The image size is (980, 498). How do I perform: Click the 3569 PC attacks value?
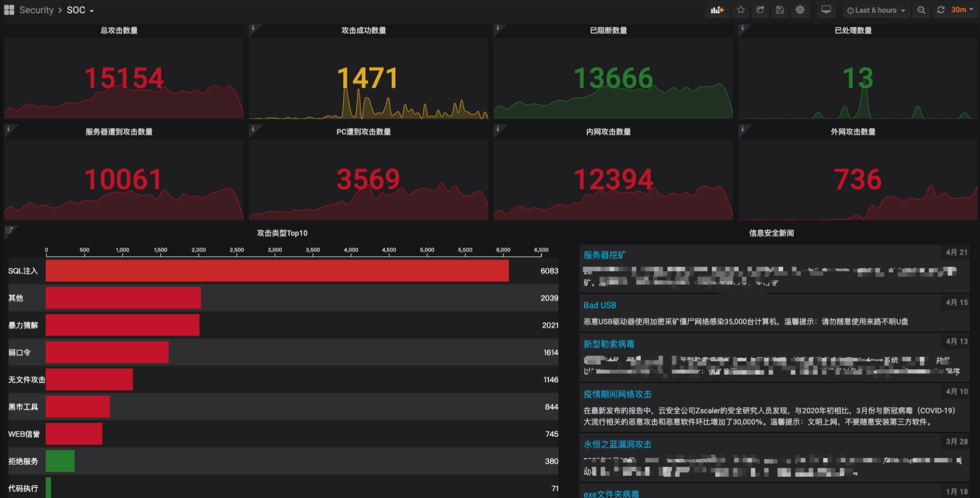368,180
